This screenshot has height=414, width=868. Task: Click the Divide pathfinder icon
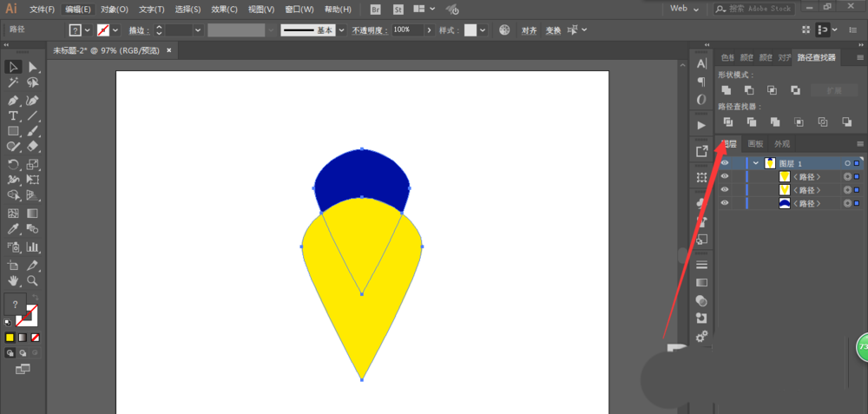728,122
